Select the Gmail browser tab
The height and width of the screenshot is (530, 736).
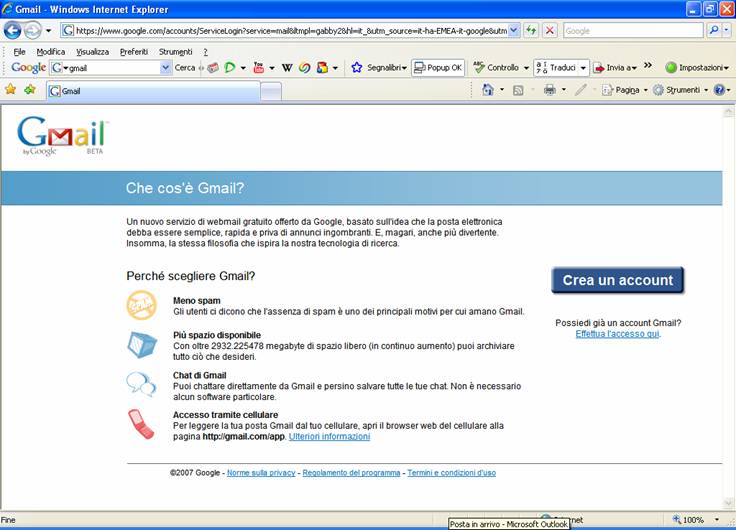click(153, 91)
